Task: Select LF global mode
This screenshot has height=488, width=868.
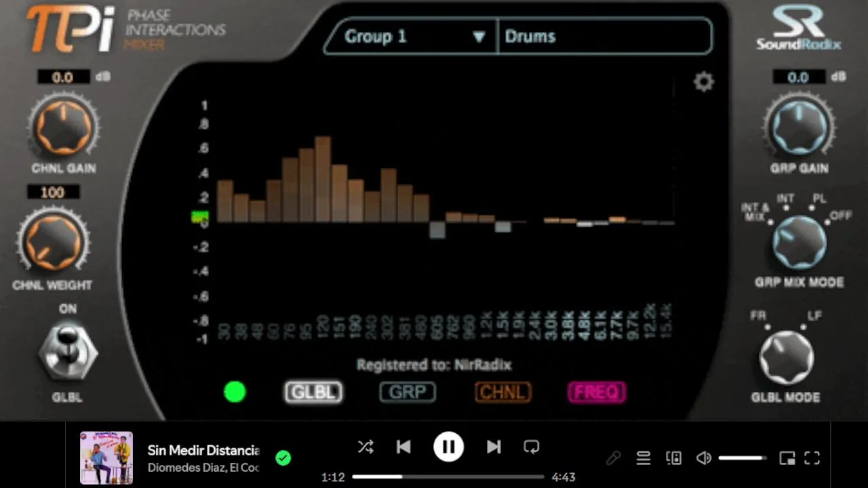Action: [814, 317]
